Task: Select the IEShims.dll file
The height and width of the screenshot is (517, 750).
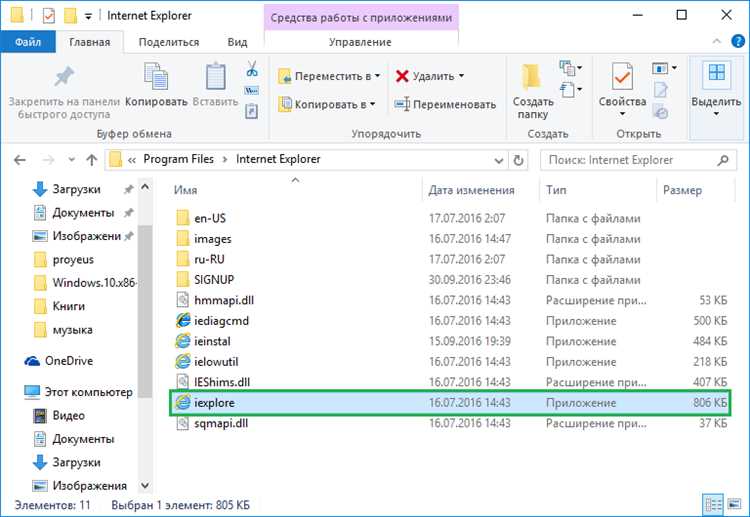Action: coord(212,382)
